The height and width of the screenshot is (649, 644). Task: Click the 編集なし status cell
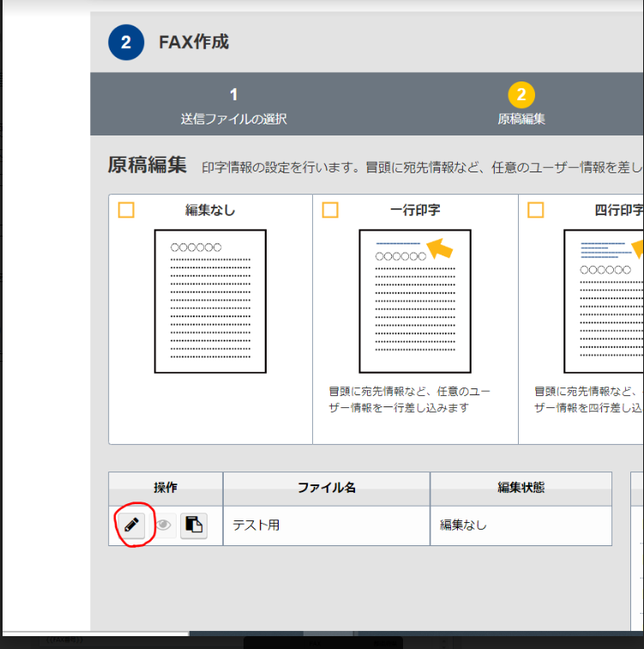[x=521, y=526]
